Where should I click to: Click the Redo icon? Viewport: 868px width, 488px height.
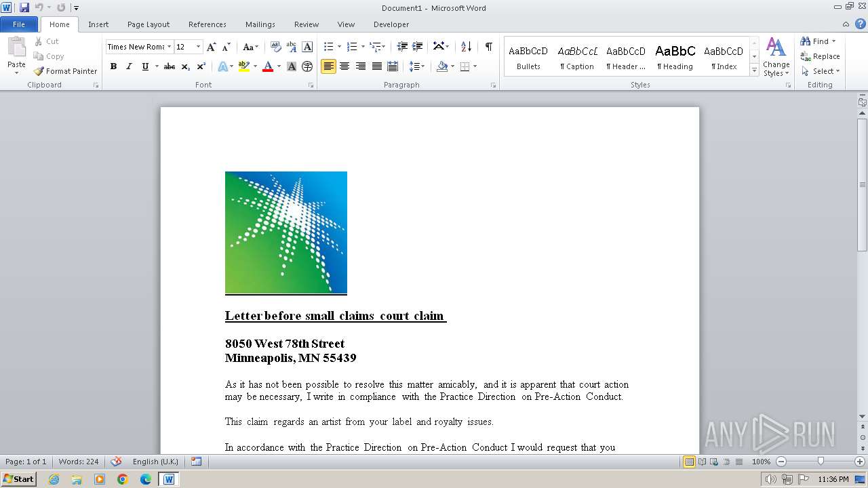[x=61, y=7]
